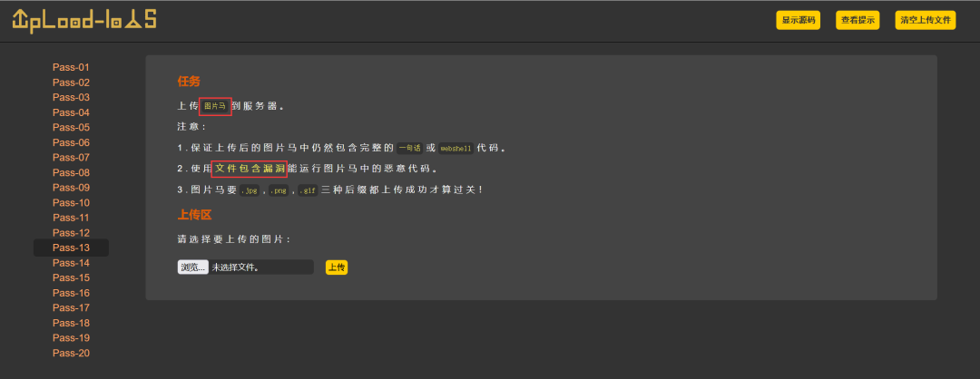
Task: Go to Pass-05 level
Action: coord(71,128)
